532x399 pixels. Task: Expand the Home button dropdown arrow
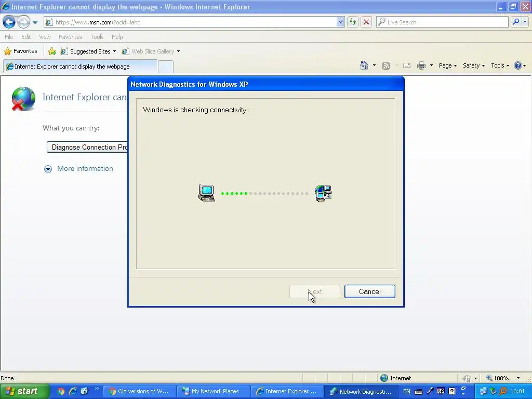[374, 65]
